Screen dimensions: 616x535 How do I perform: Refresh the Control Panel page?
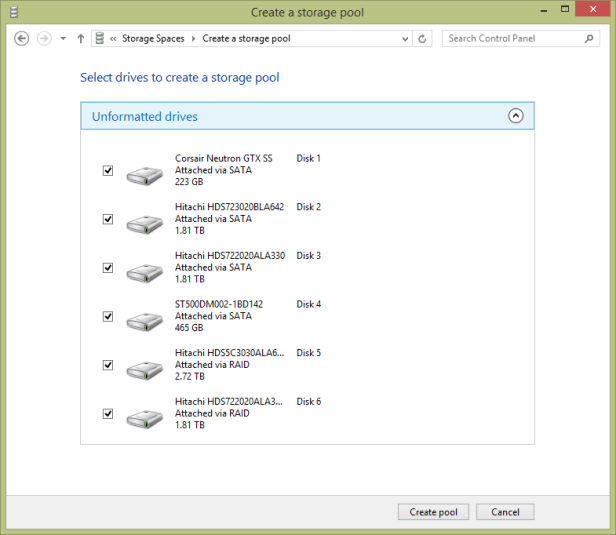click(x=423, y=39)
